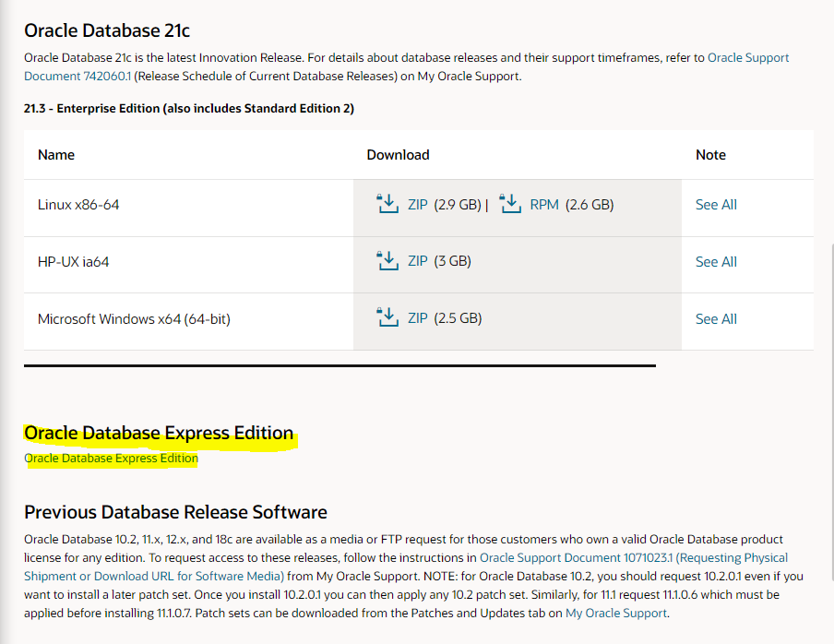Select the Linux x86-64 name cell
This screenshot has height=644, width=834.
click(x=188, y=208)
